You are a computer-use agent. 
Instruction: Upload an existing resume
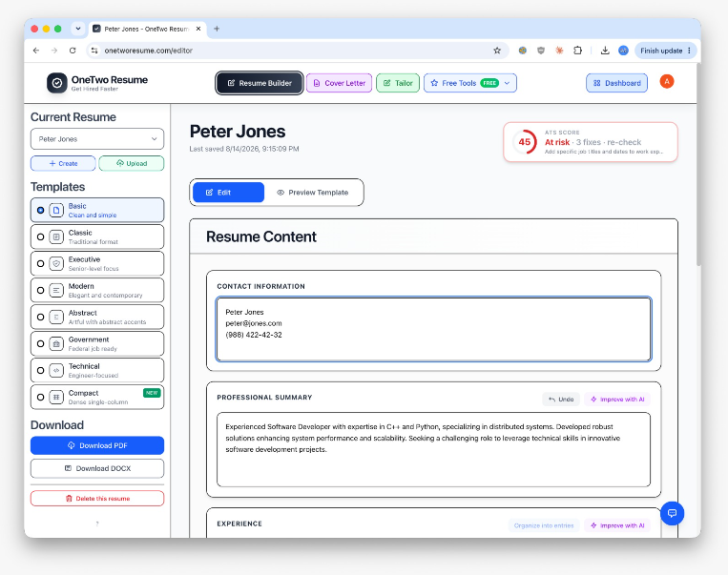coord(132,163)
